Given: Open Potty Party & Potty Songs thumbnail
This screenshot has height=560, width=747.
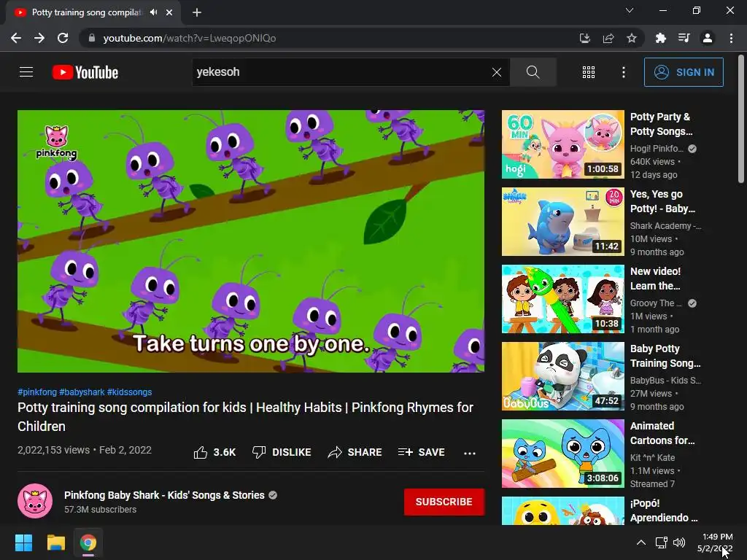Looking at the screenshot, I should (562, 144).
